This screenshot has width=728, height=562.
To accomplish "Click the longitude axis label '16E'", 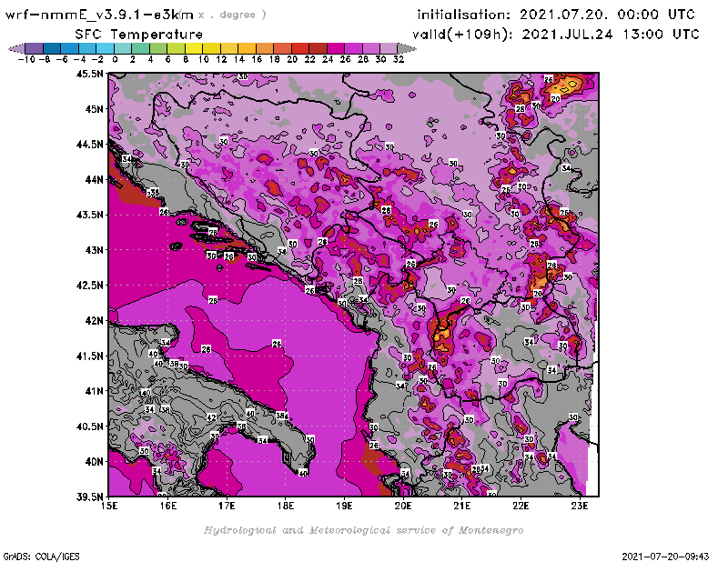I will click(x=168, y=506).
